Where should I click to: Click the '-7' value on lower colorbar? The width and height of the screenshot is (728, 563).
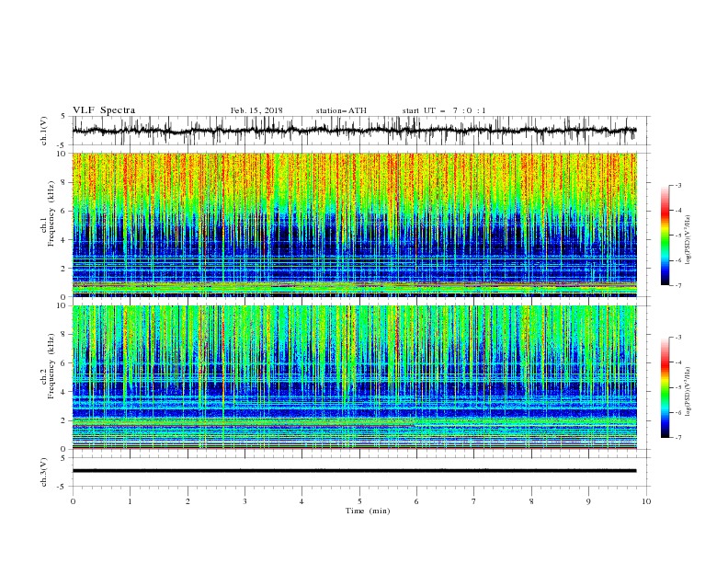(677, 437)
